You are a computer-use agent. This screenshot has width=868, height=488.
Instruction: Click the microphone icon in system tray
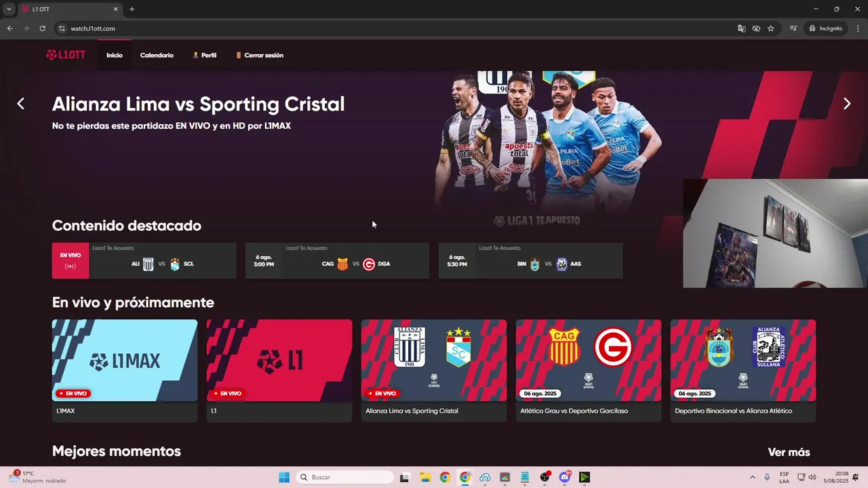pos(767,477)
